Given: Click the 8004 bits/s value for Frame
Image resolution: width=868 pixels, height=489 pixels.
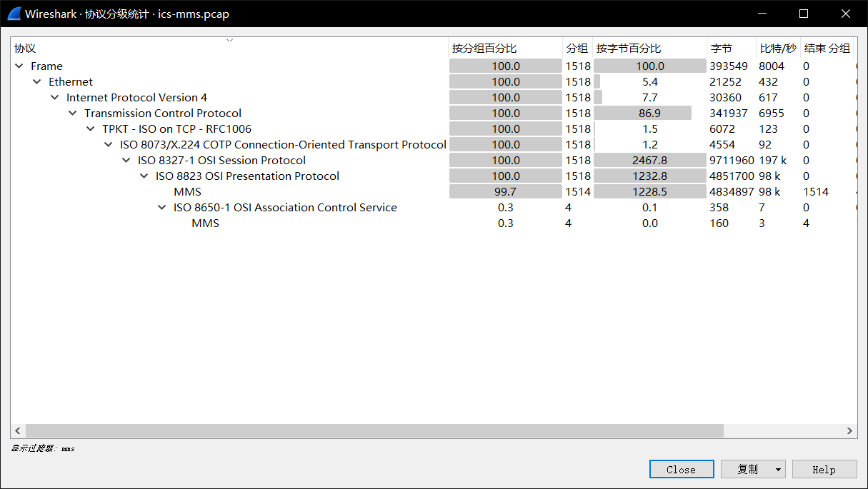Looking at the screenshot, I should (x=772, y=66).
